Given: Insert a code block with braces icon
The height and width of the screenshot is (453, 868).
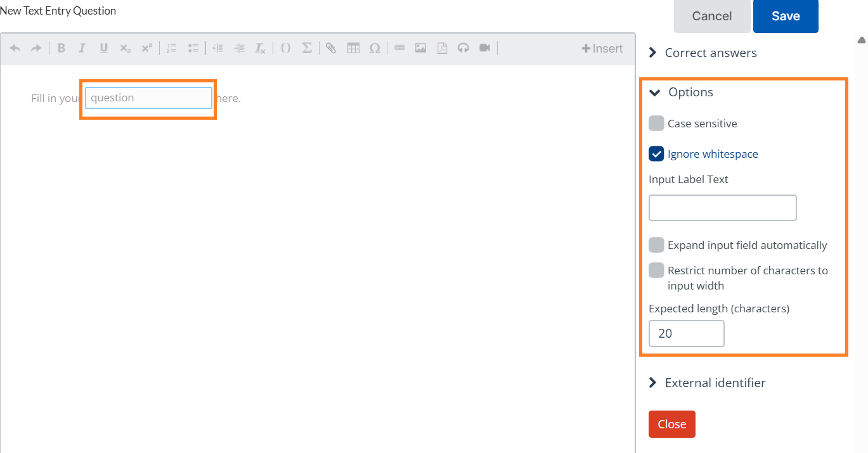Looking at the screenshot, I should (285, 48).
